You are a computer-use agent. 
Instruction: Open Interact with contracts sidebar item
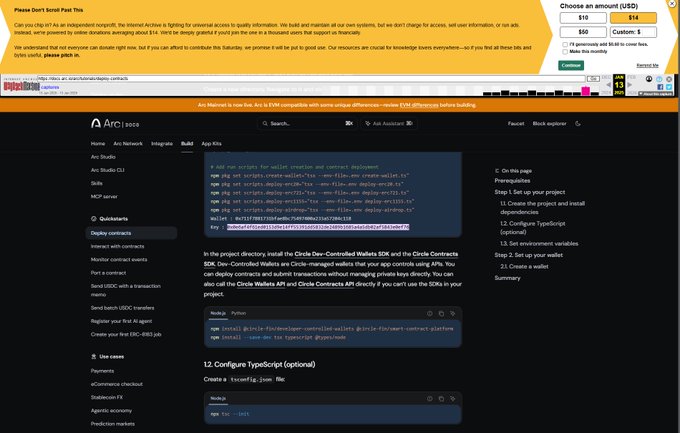(118, 246)
